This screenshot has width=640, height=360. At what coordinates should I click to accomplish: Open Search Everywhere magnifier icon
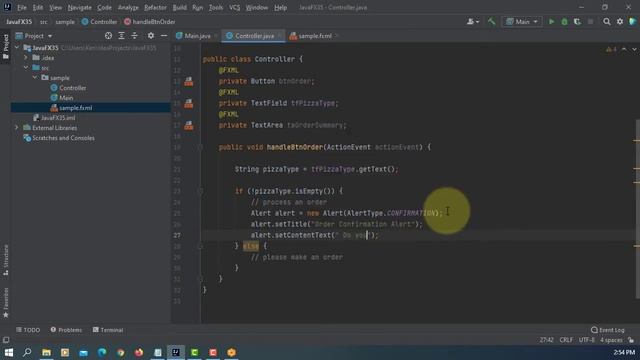pyautogui.click(x=607, y=22)
